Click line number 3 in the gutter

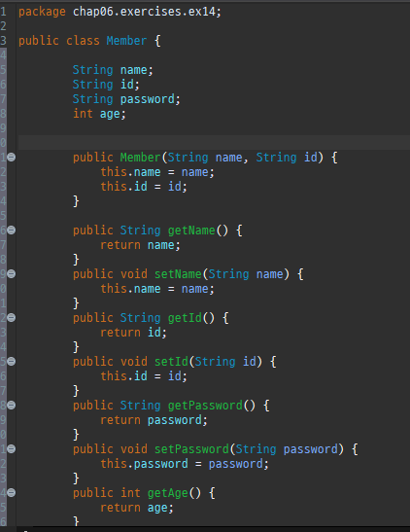[3, 41]
